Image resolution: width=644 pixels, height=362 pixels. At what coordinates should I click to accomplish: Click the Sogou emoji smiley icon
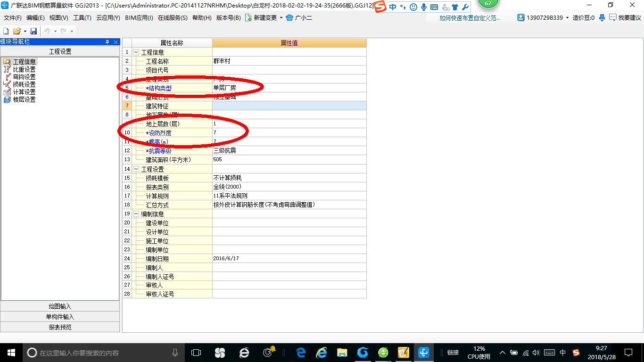click(x=413, y=7)
